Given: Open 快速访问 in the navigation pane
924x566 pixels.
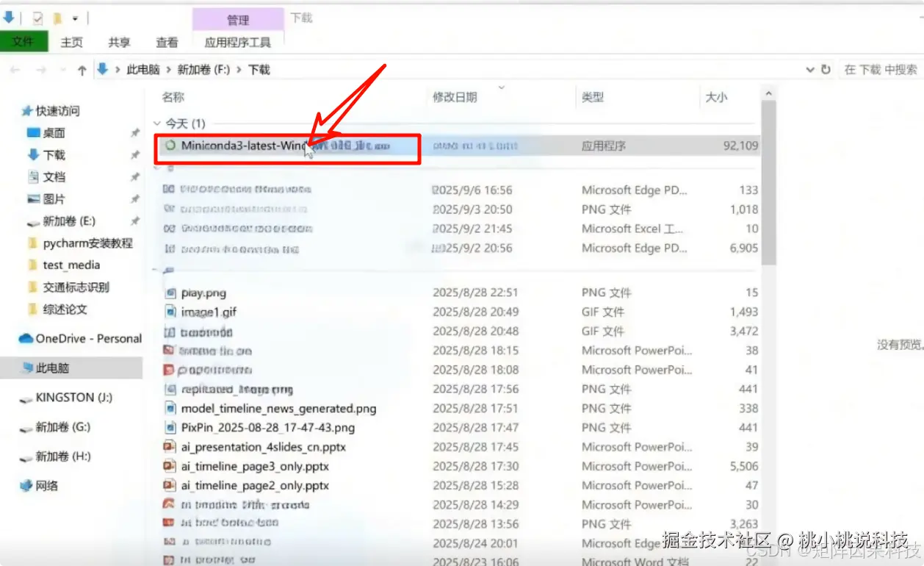Looking at the screenshot, I should click(57, 110).
